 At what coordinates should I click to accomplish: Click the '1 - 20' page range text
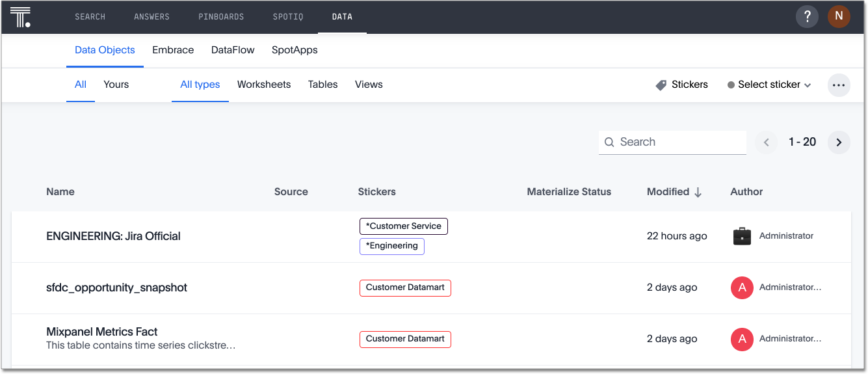point(802,142)
